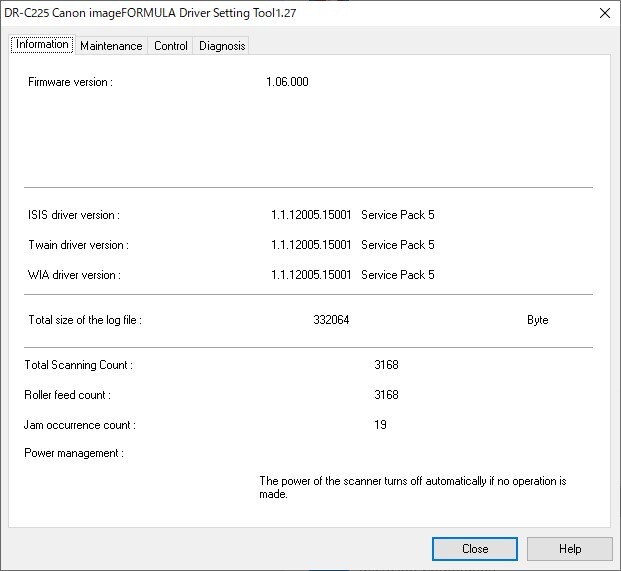The image size is (621, 571).
Task: Click the Close button
Action: click(474, 549)
